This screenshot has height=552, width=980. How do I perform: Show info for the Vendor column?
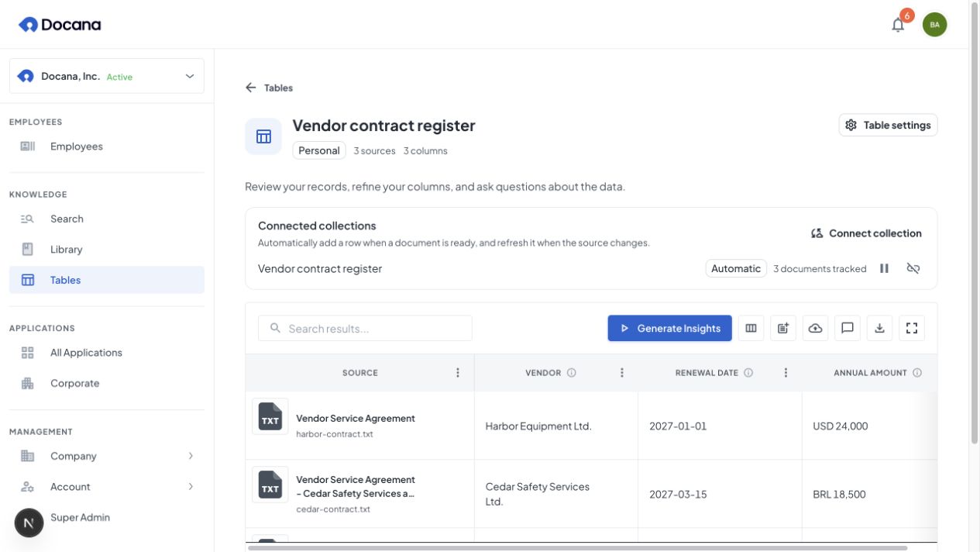point(572,373)
